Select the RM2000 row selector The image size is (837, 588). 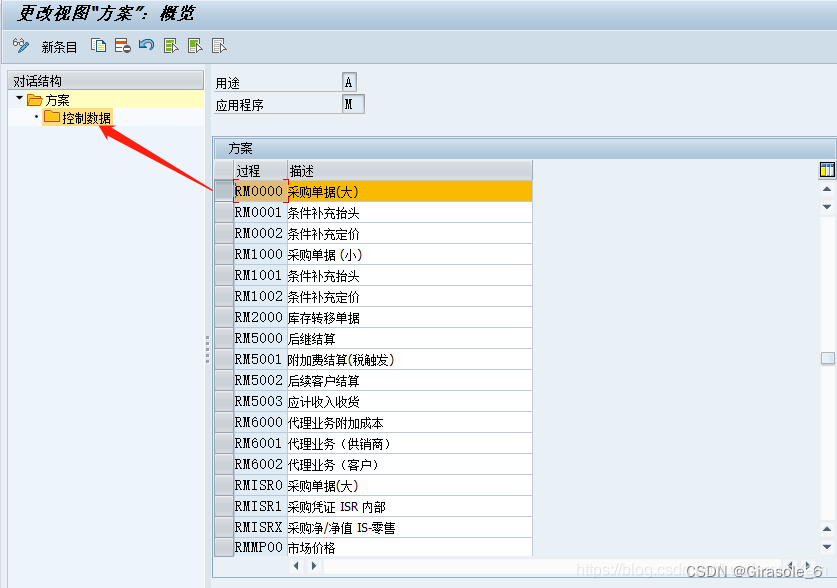pyautogui.click(x=223, y=317)
